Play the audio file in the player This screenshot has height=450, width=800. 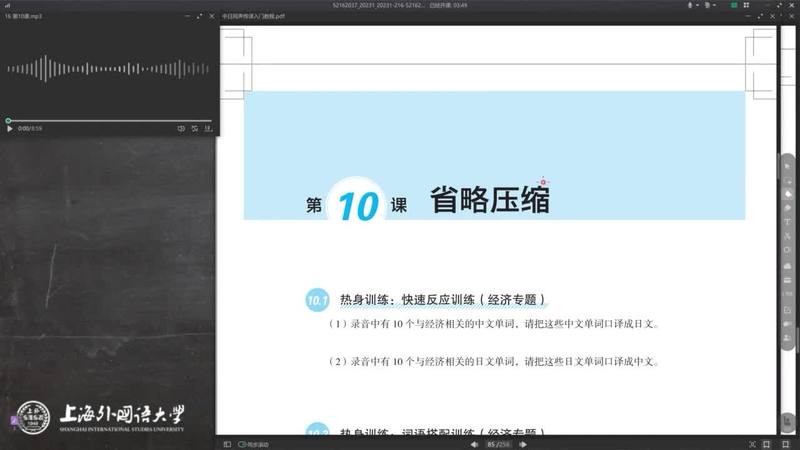pos(9,128)
